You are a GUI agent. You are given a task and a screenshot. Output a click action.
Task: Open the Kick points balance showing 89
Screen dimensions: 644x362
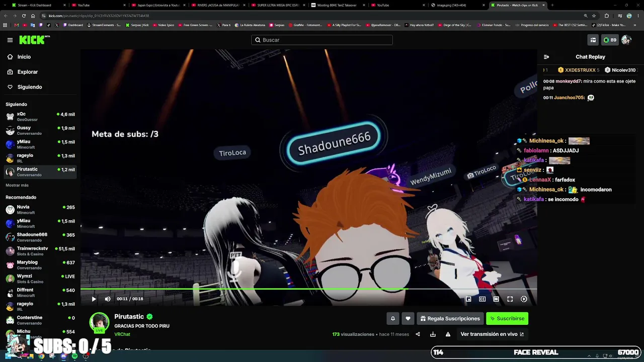pyautogui.click(x=610, y=40)
